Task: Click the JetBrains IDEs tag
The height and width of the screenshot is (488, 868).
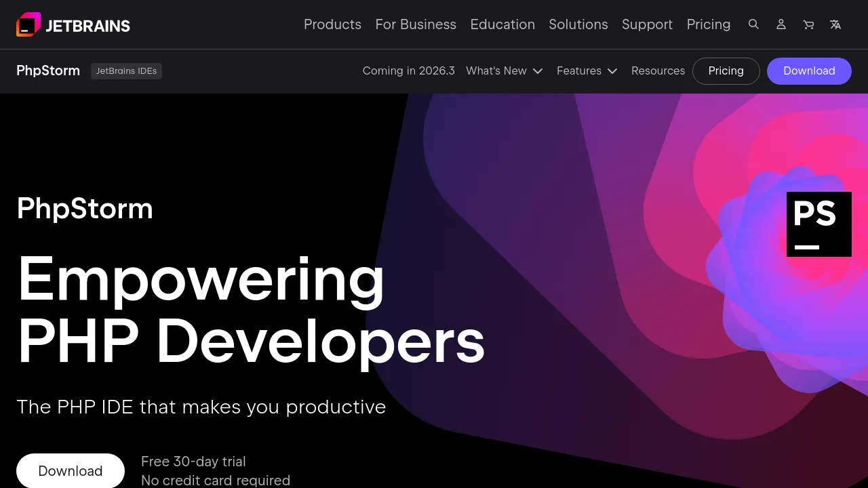Action: [x=126, y=71]
